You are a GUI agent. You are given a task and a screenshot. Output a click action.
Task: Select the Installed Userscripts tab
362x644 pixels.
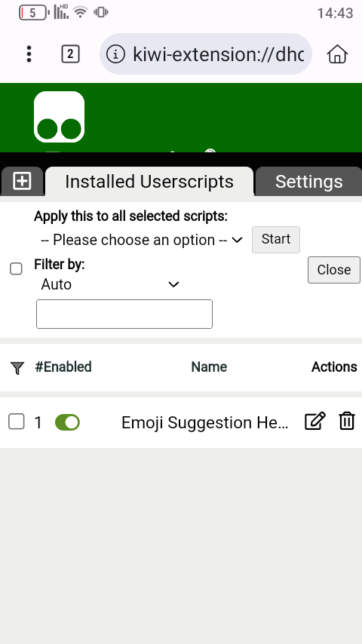pos(149,181)
